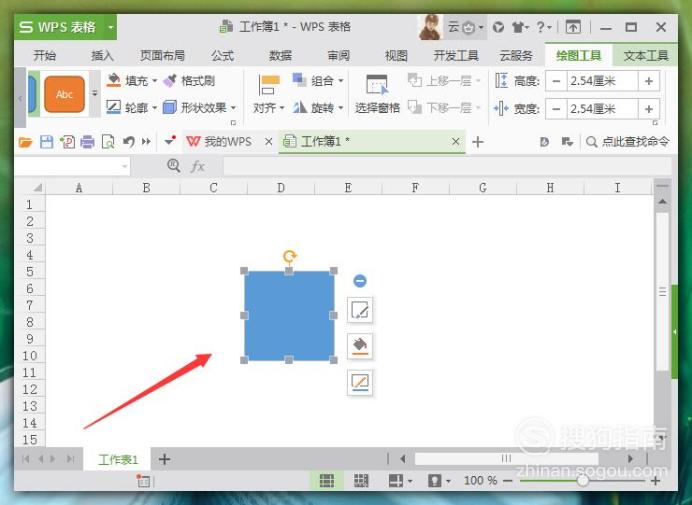Switch to page break preview view
The height and width of the screenshot is (505, 692).
[361, 481]
